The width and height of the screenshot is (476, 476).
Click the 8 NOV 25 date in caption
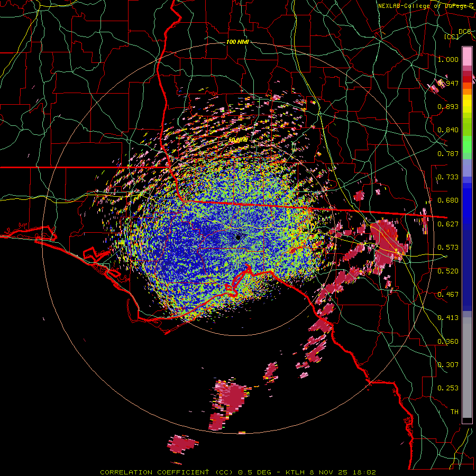click(329, 472)
